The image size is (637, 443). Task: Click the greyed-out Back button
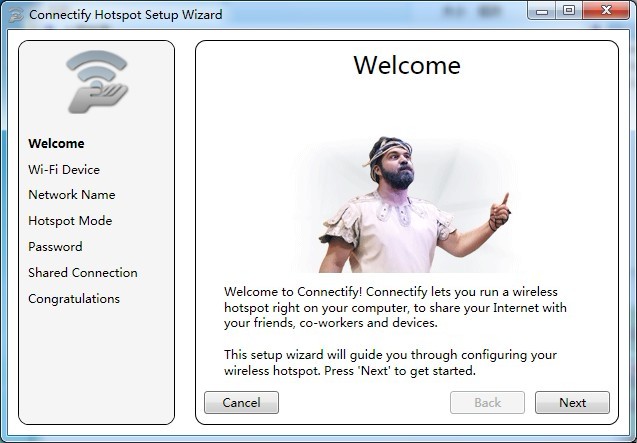tap(487, 402)
